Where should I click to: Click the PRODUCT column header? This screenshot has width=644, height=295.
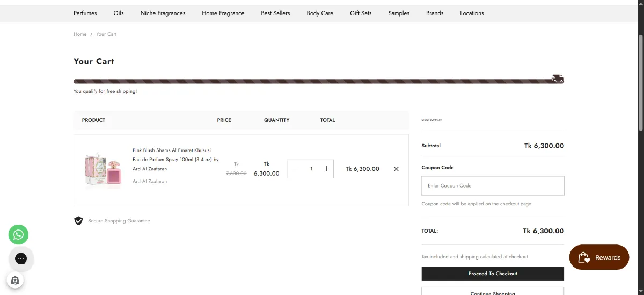(93, 120)
